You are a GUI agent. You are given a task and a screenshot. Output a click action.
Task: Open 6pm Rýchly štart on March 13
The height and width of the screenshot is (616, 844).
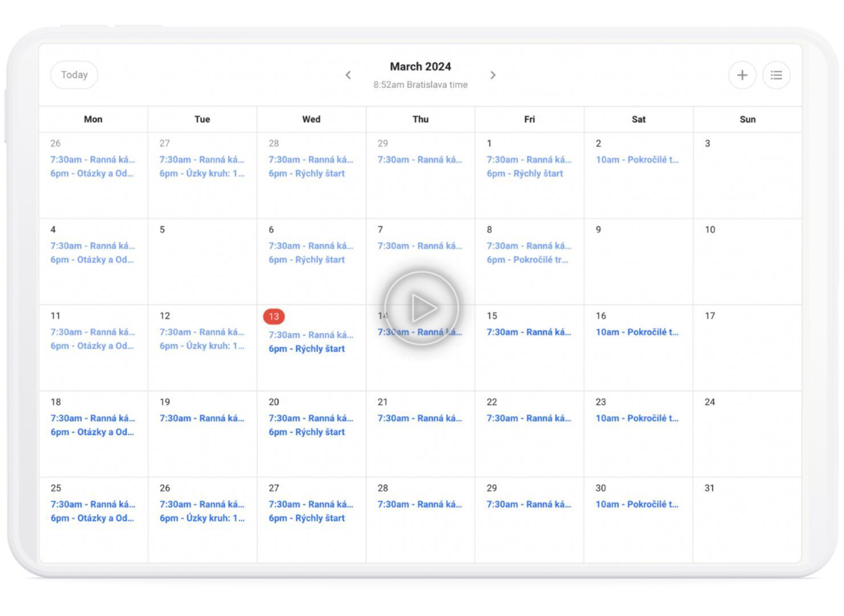[x=307, y=348]
